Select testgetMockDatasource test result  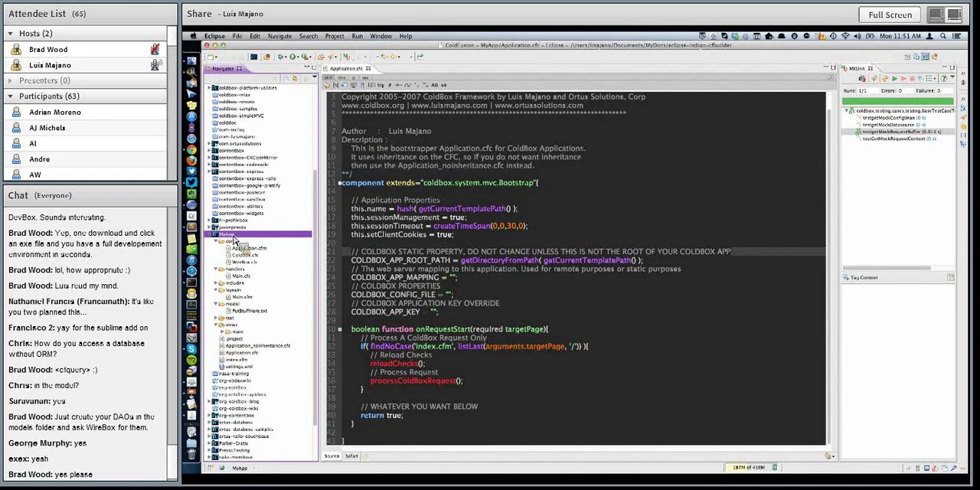pyautogui.click(x=893, y=125)
